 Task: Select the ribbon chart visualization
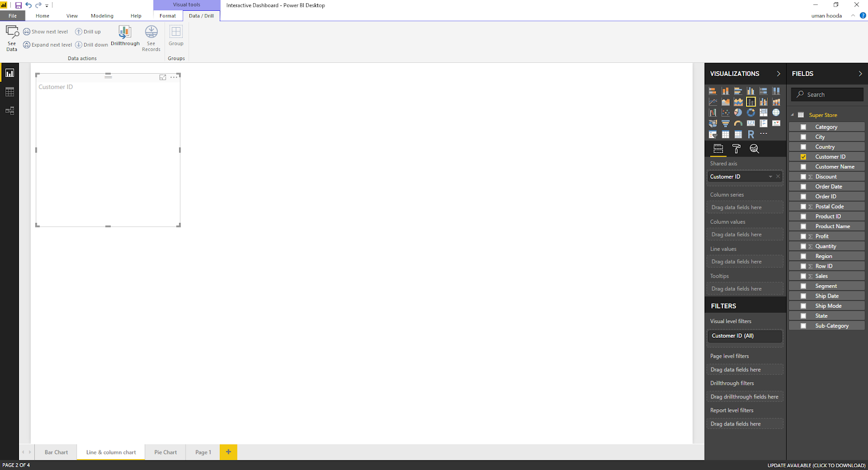[x=776, y=102]
